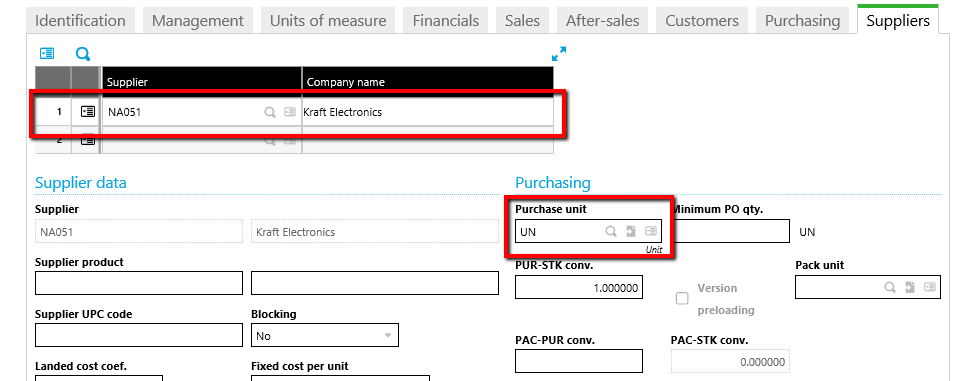
Task: Click the Pack unit input field
Action: coord(868,287)
